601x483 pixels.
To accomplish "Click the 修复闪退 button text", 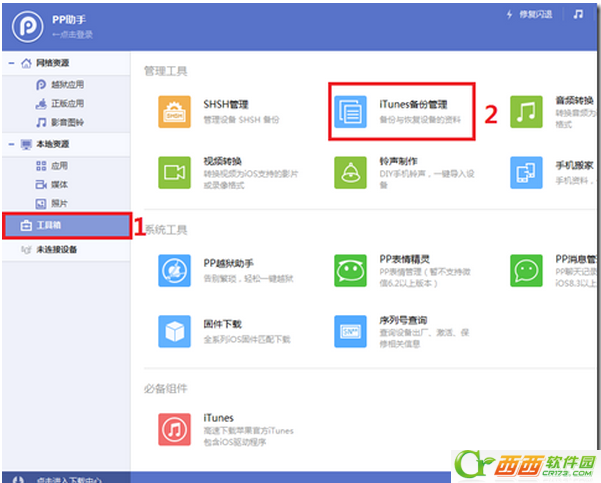I will pos(535,15).
